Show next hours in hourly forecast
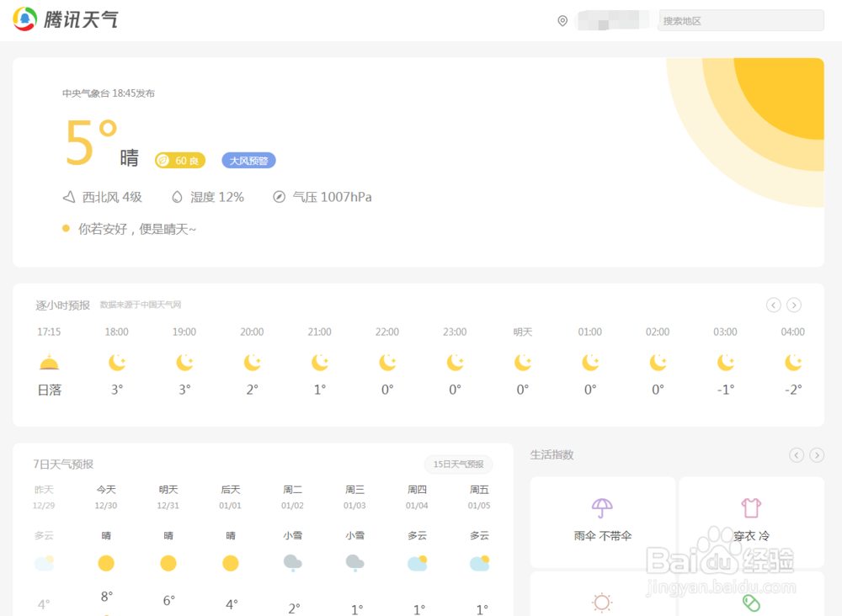This screenshot has height=616, width=842. [x=794, y=305]
